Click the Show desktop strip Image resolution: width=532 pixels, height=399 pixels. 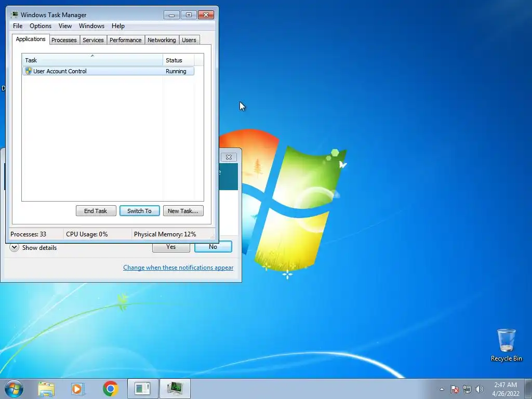(x=528, y=389)
